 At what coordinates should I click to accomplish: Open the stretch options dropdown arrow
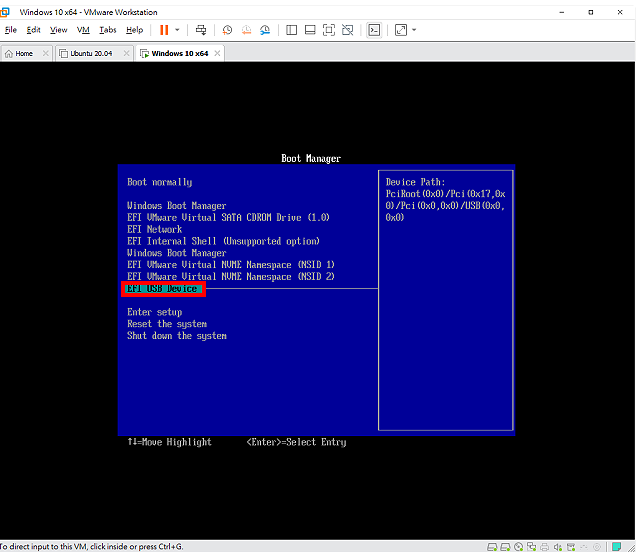(x=414, y=30)
